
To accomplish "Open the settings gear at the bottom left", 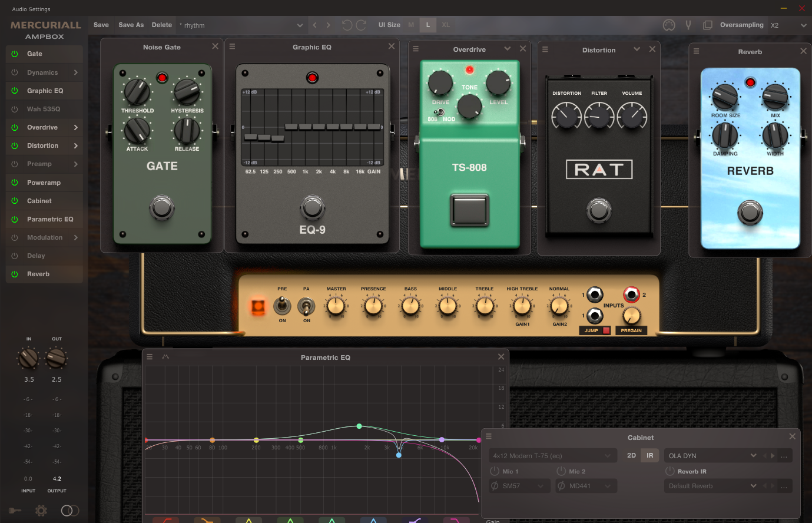I will click(x=41, y=511).
